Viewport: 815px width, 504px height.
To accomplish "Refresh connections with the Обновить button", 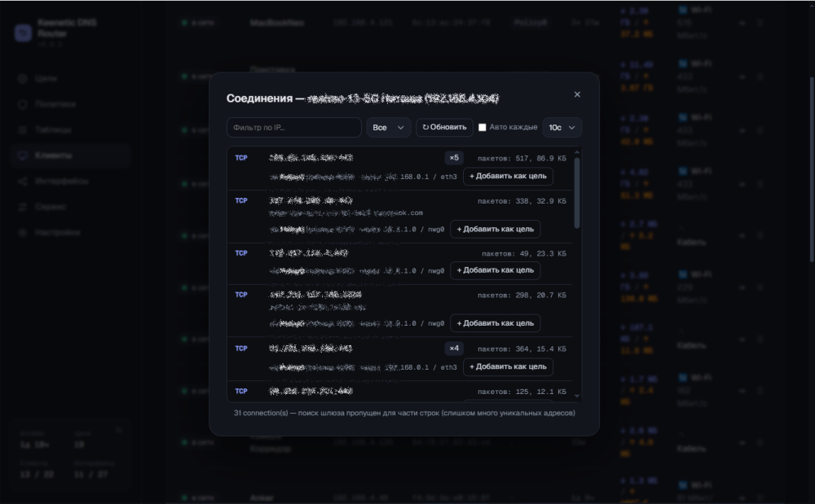I will point(444,128).
